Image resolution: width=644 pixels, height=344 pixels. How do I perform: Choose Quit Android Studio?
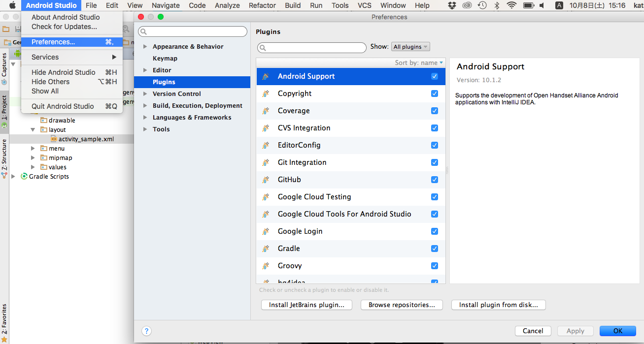72,106
